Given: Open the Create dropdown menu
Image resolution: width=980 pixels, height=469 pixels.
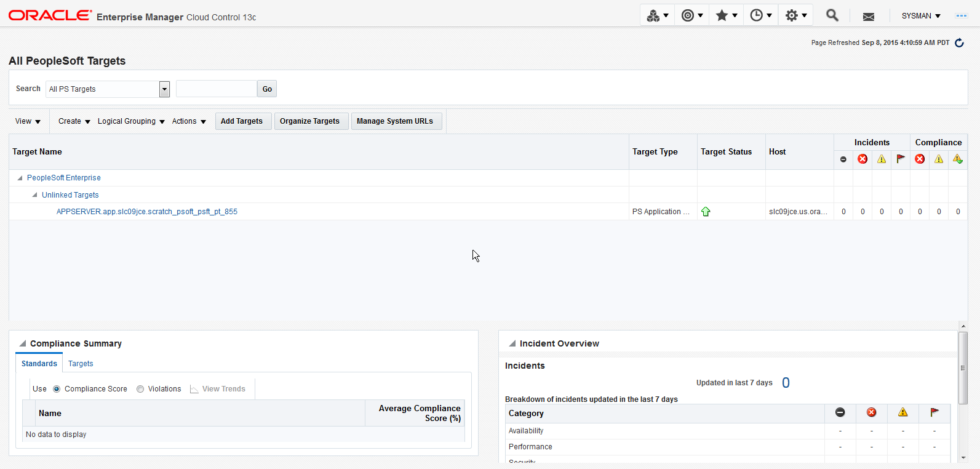Looking at the screenshot, I should [x=74, y=121].
